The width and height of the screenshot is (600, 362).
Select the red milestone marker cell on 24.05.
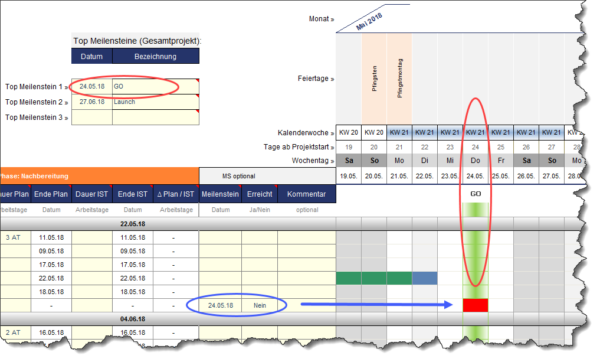475,305
